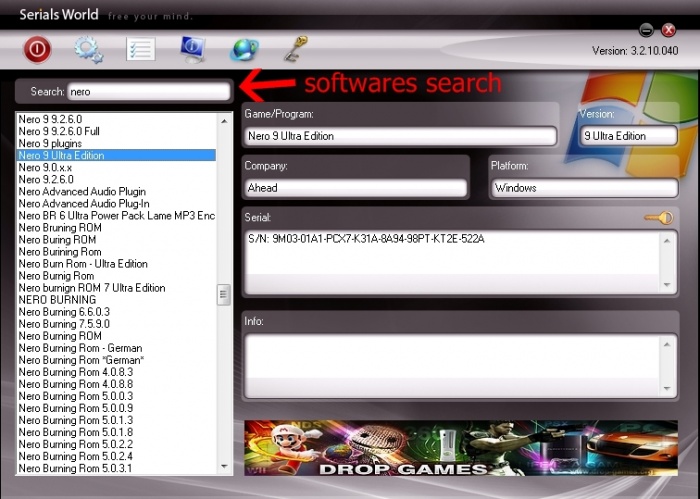
Task: Click the software list scroll down arrow
Action: (x=224, y=466)
